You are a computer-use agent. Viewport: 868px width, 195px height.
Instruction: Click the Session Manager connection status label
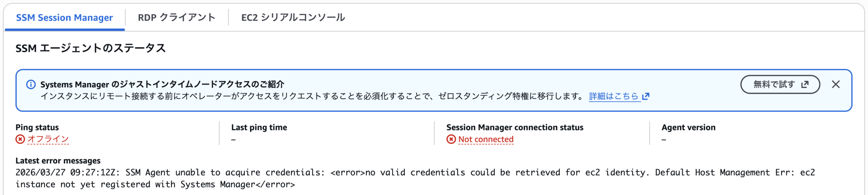point(515,127)
